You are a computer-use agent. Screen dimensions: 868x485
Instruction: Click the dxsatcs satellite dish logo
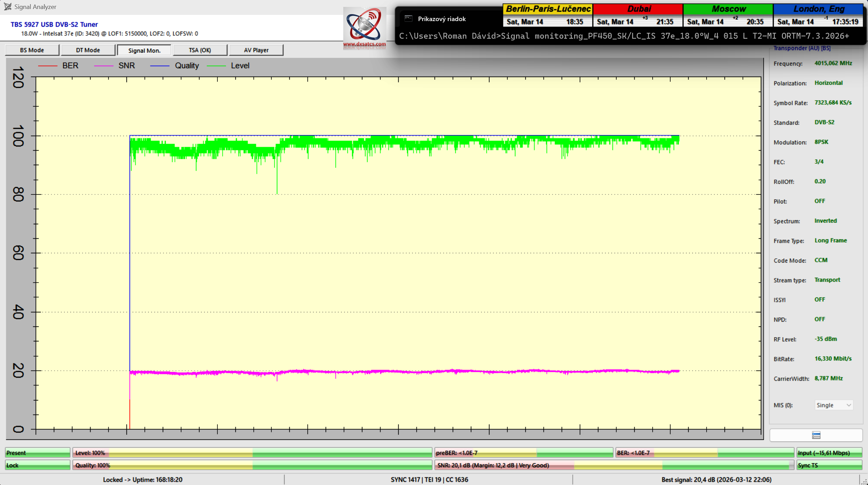364,27
